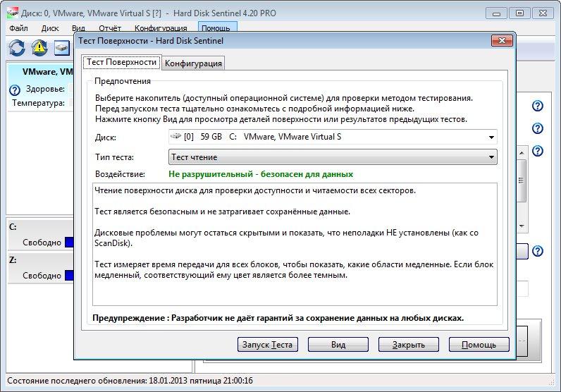Click the status bar last update text
The width and height of the screenshot is (561, 392).
pyautogui.click(x=130, y=381)
